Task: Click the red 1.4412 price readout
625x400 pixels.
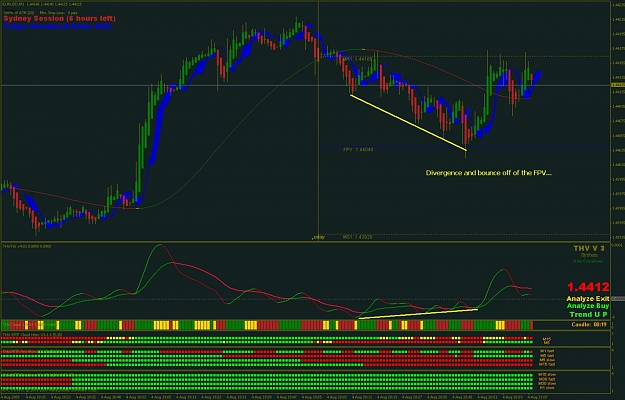Action: (588, 287)
